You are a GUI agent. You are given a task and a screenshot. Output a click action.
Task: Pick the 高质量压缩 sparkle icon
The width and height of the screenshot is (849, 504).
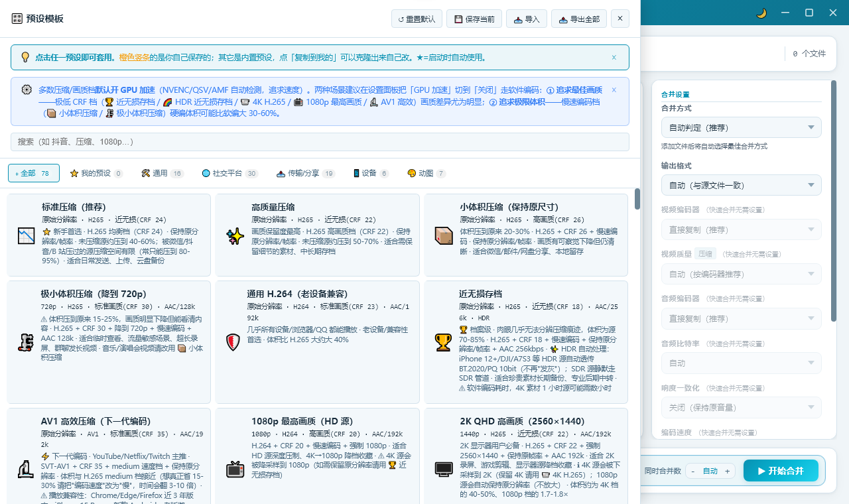pos(235,235)
